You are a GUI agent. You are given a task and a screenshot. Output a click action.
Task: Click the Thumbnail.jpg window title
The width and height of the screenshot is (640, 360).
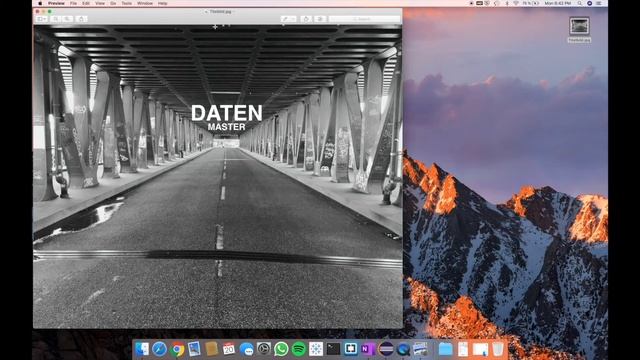point(220,11)
